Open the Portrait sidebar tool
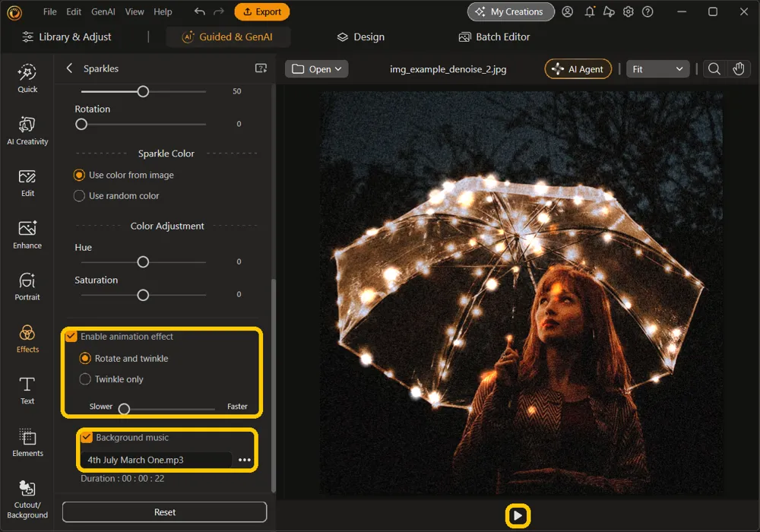 pyautogui.click(x=27, y=287)
